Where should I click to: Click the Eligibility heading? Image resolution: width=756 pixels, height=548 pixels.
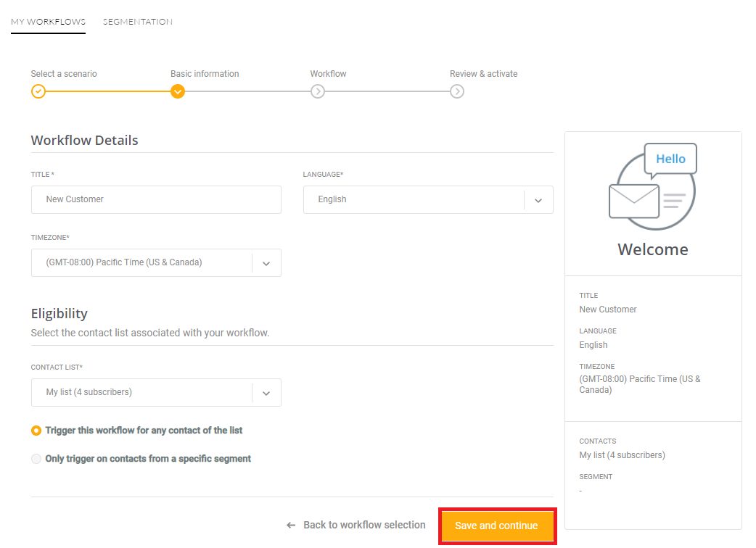coord(59,313)
